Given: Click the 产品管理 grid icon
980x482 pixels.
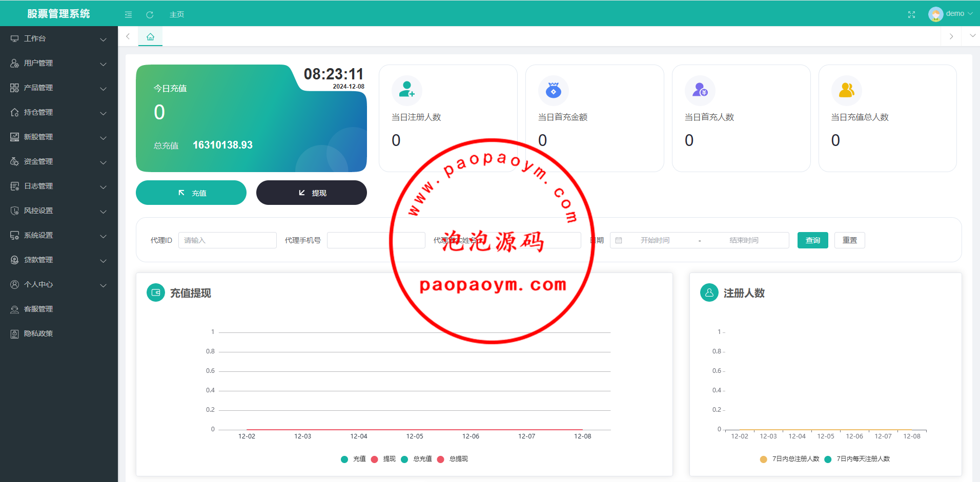Looking at the screenshot, I should click(14, 88).
